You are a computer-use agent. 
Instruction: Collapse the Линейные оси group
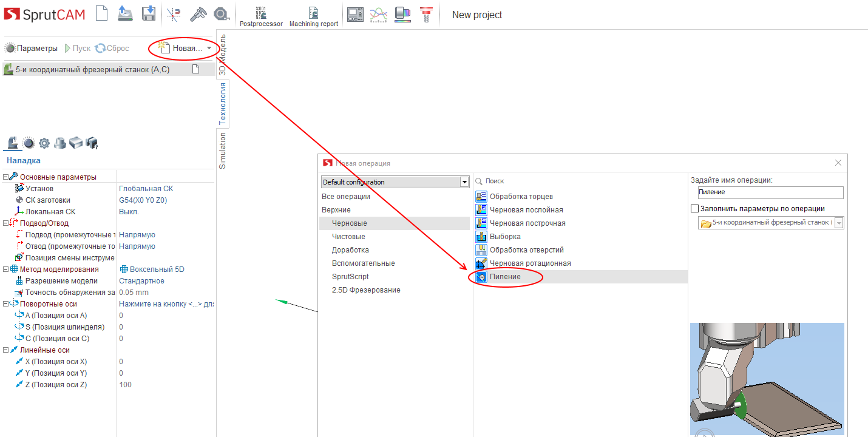5,350
